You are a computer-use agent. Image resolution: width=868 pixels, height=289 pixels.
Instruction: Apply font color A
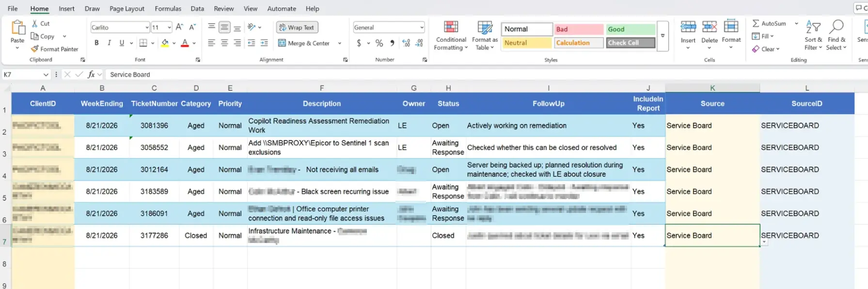185,43
